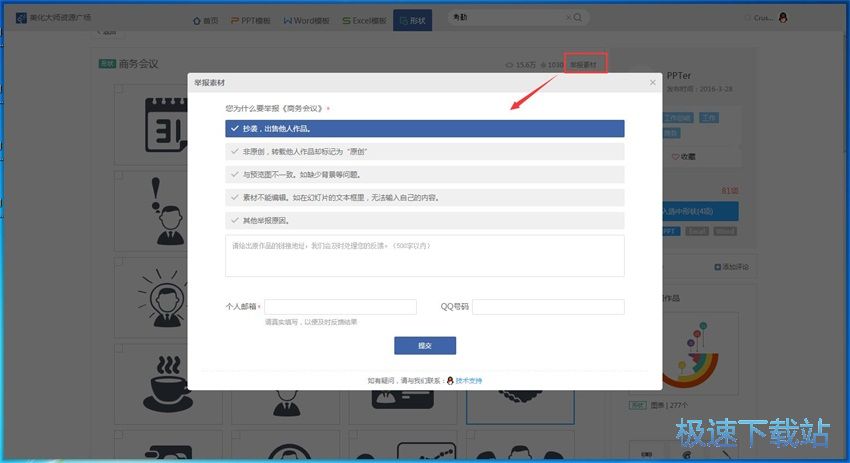Viewport: 850px width, 463px height.
Task: Click the 收藏 heart button
Action: click(x=684, y=157)
